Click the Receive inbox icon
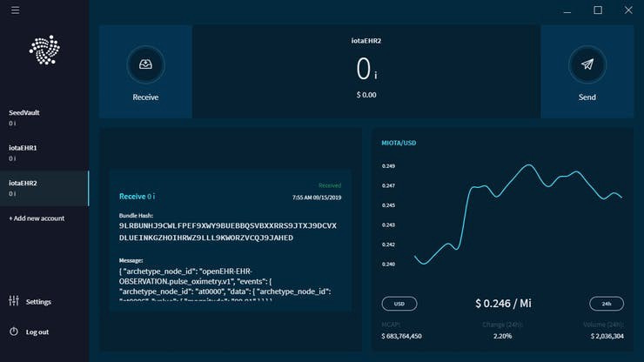 pyautogui.click(x=145, y=64)
